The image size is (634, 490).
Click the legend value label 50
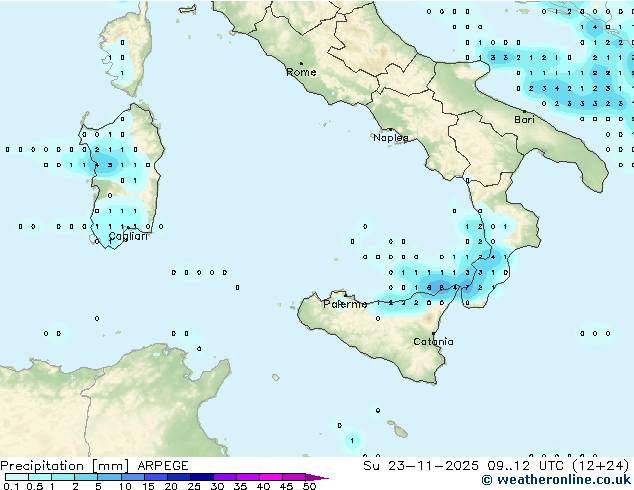[309, 486]
